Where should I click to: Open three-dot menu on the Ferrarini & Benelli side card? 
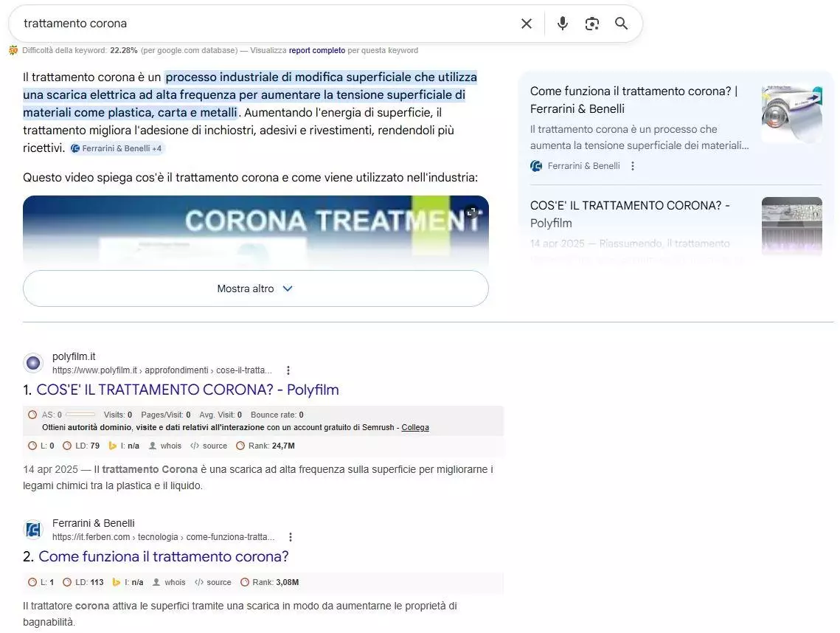[633, 166]
